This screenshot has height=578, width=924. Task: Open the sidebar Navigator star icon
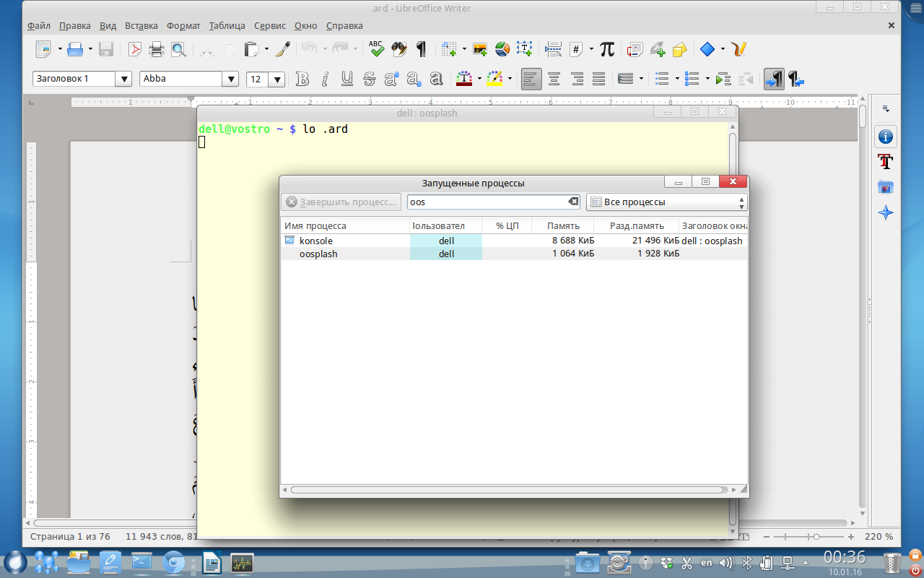885,213
